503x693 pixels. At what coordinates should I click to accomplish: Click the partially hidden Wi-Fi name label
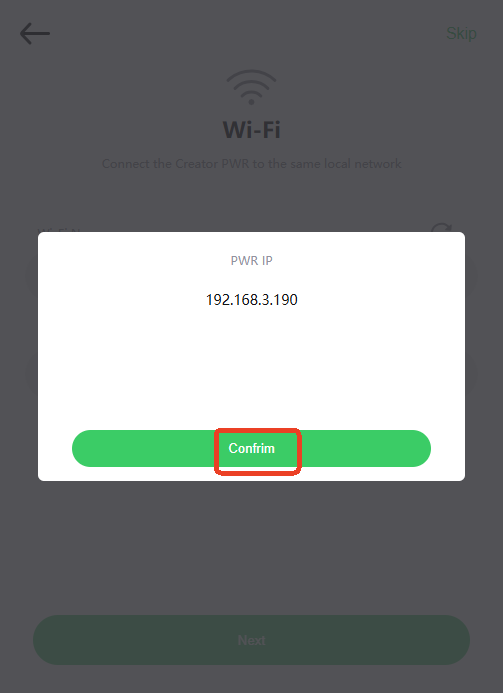[59, 229]
